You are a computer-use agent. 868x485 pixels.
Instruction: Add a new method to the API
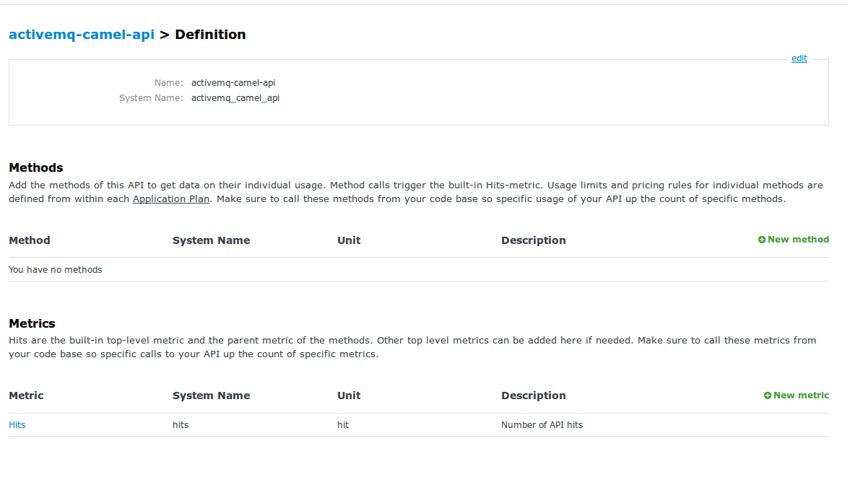(x=798, y=239)
